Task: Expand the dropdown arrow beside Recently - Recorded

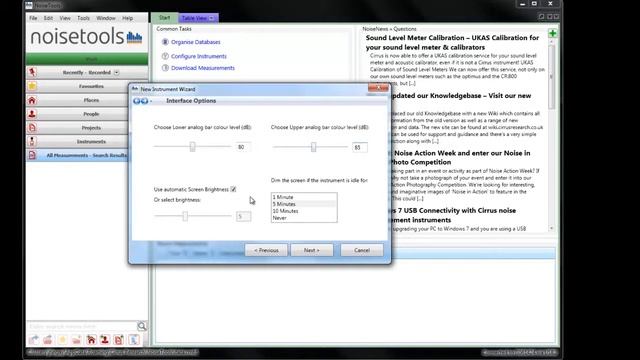Action: click(x=117, y=73)
